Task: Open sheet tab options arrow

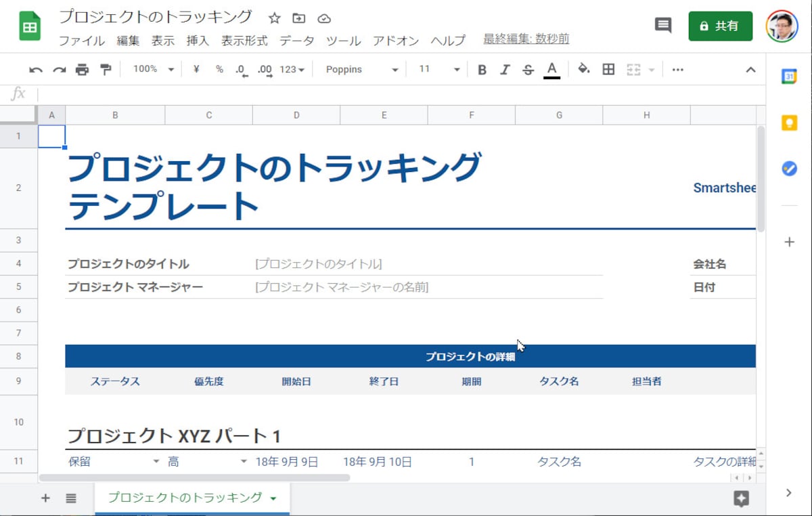Action: (x=273, y=498)
